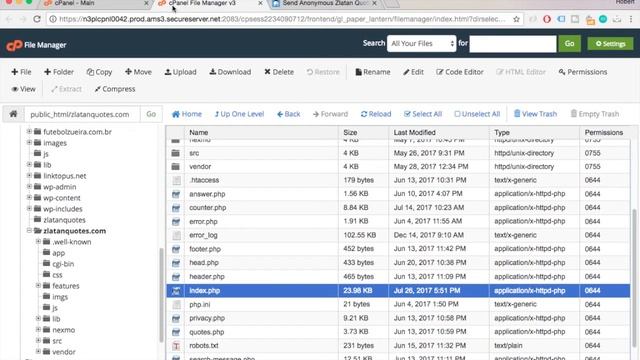Navigate Back in file list
This screenshot has width=640, height=360.
tap(289, 114)
